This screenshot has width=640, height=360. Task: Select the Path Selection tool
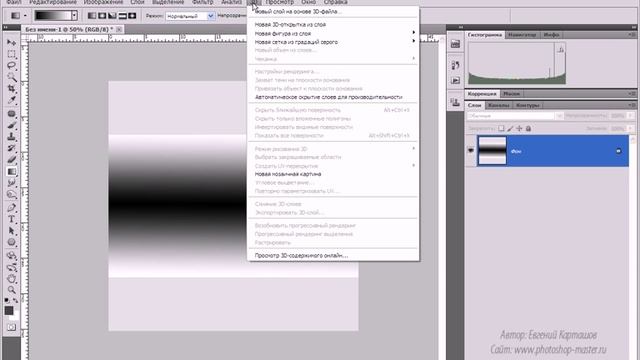[11, 231]
